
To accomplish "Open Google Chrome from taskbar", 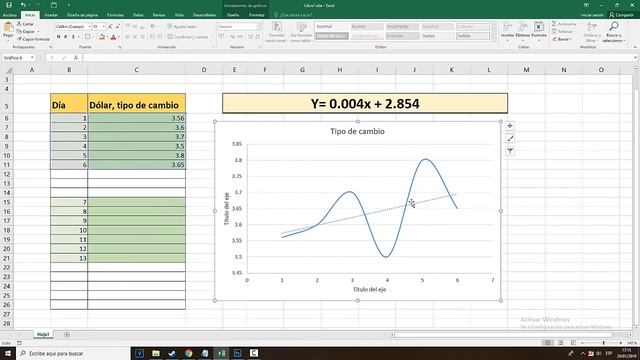I will pyautogui.click(x=188, y=353).
